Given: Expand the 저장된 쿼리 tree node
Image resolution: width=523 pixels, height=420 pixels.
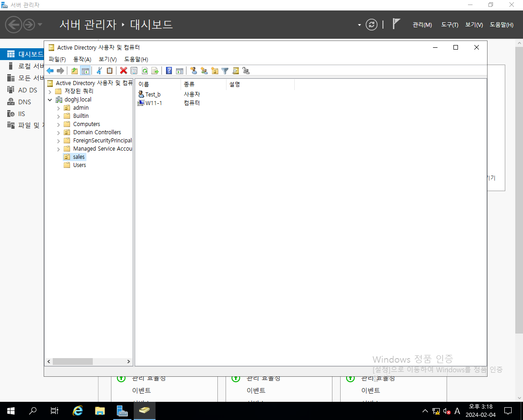Looking at the screenshot, I should (50, 91).
